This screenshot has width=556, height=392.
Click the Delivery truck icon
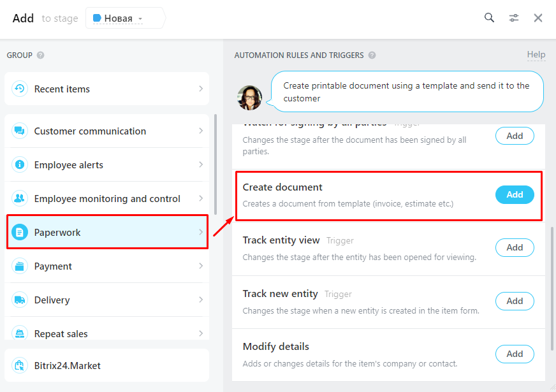[x=20, y=300]
